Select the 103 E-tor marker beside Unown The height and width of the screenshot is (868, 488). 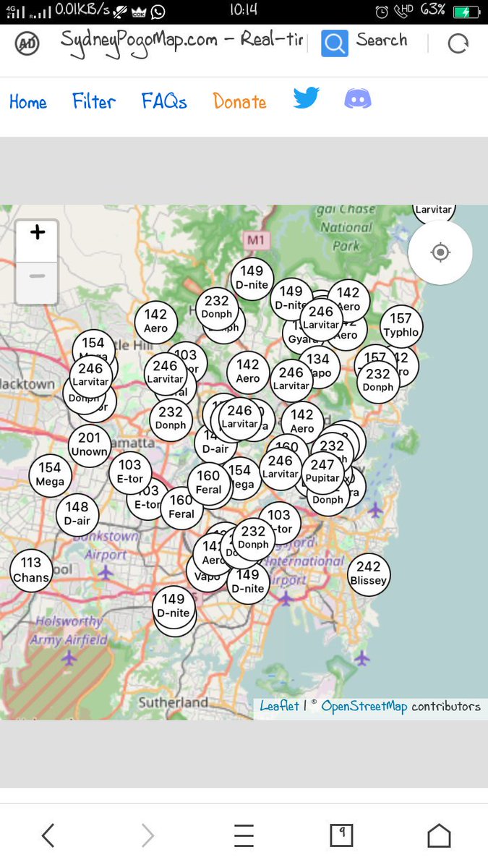130,472
